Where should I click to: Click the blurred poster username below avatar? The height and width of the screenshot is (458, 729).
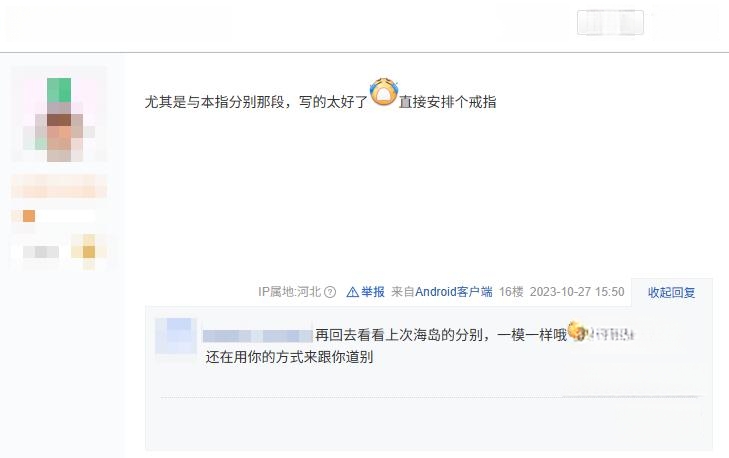click(59, 186)
